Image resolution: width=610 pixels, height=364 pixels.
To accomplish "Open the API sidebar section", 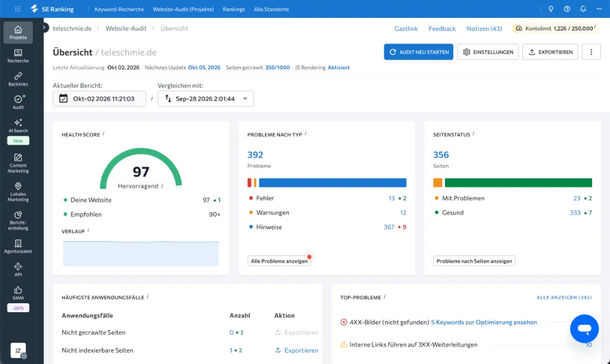I will (18, 270).
